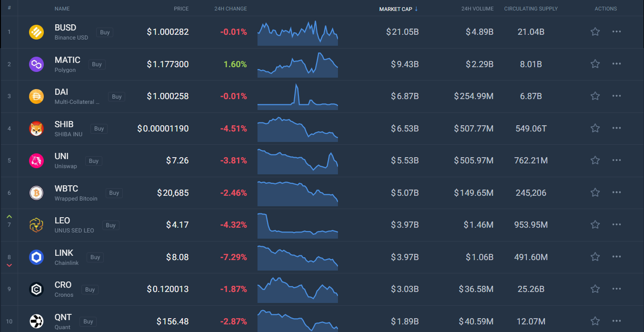
Task: Open more actions menu for LEO
Action: (x=616, y=224)
